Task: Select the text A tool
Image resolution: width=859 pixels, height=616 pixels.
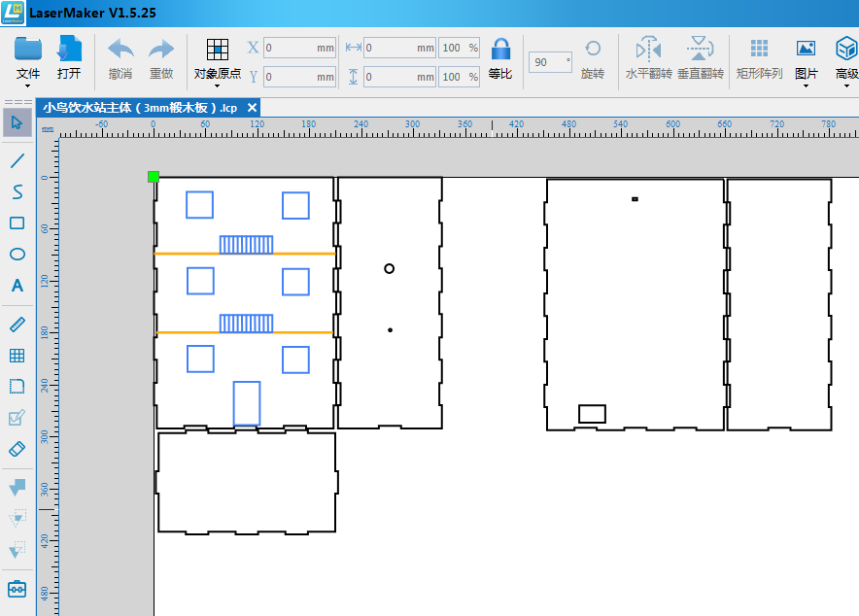Action: click(17, 286)
